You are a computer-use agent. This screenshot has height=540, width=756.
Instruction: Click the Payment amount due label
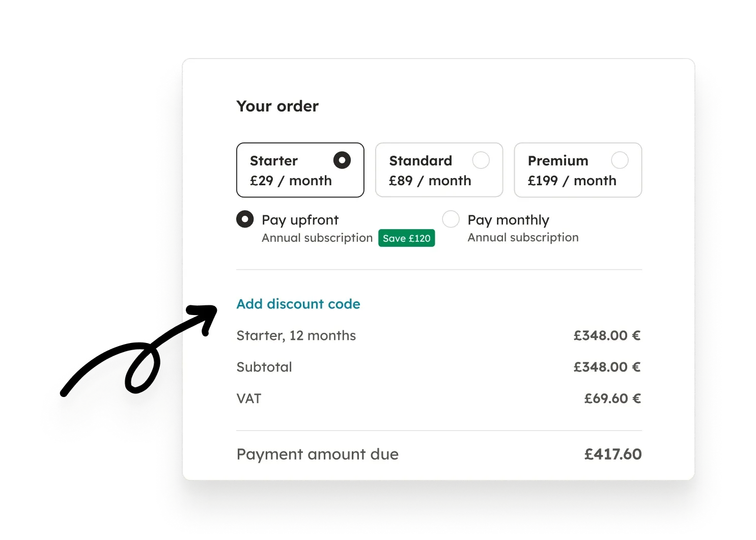[x=318, y=454]
